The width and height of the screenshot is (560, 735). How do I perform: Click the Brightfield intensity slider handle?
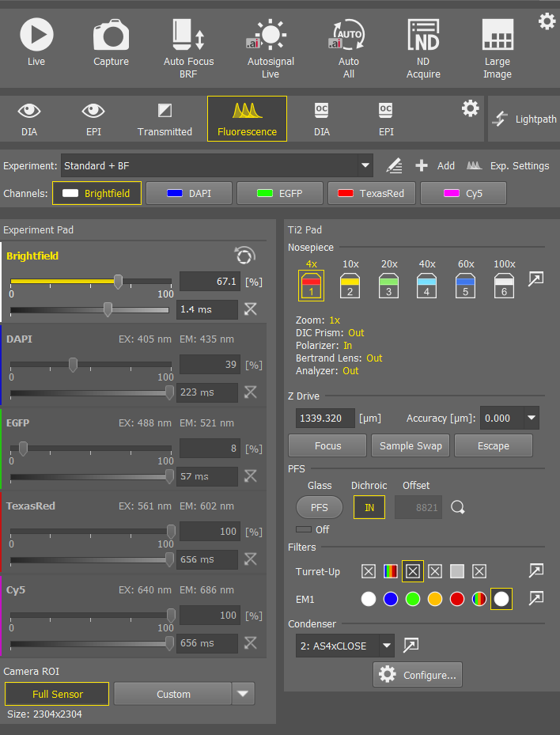coord(118,281)
